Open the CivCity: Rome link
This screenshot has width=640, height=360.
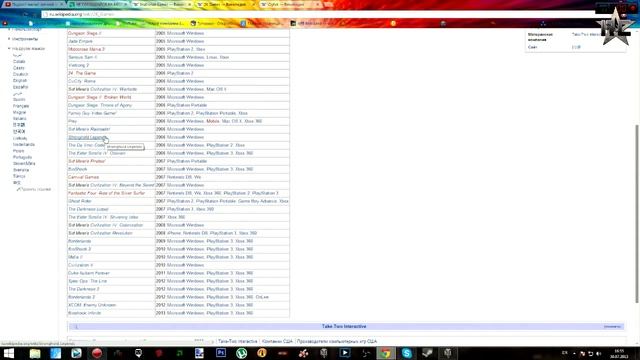click(x=82, y=81)
